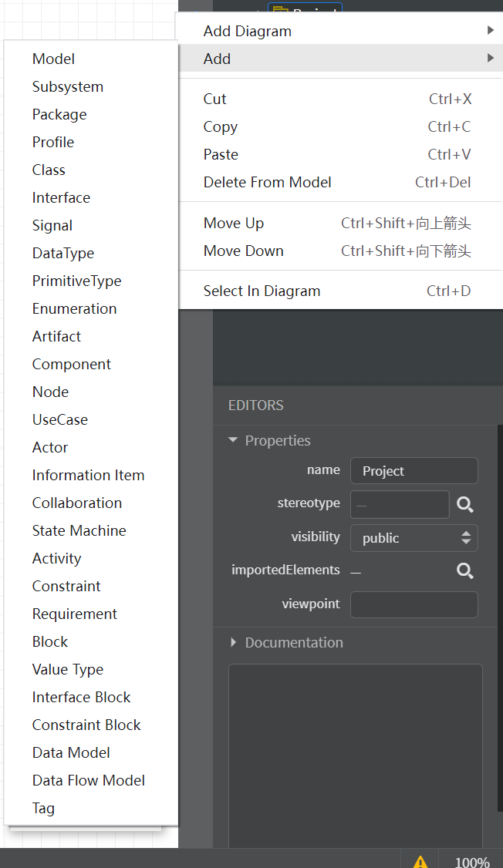
Task: Select Delete From Model
Action: coord(267,182)
